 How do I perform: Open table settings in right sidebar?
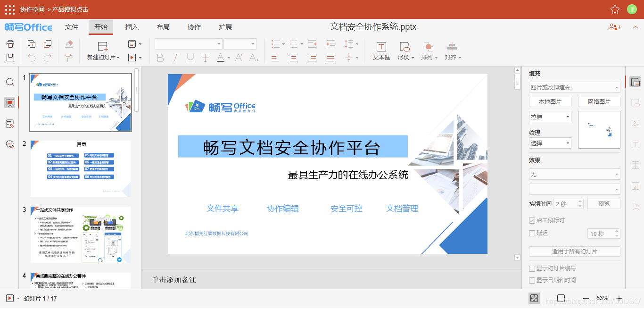635,165
